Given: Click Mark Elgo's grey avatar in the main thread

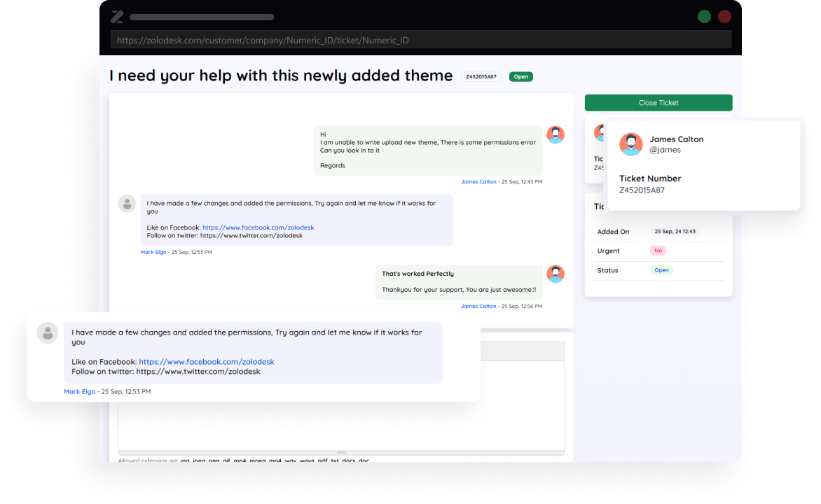Looking at the screenshot, I should pos(127,204).
